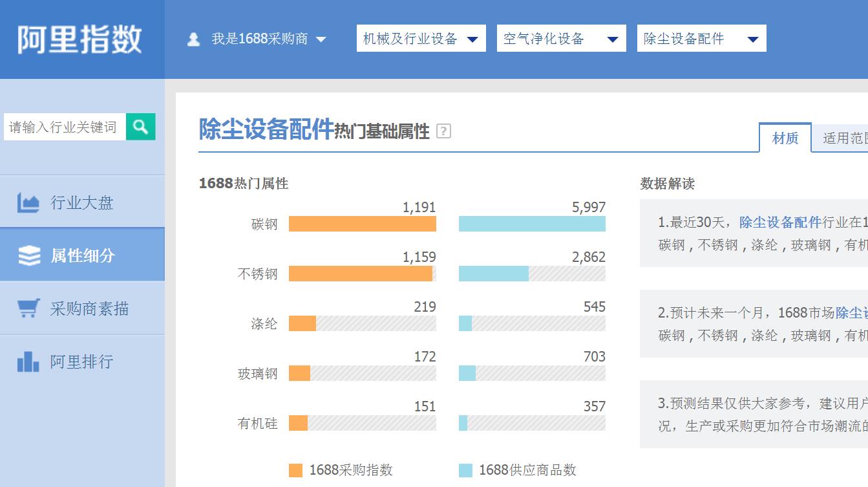Click the user avatar icon in header

pos(193,39)
